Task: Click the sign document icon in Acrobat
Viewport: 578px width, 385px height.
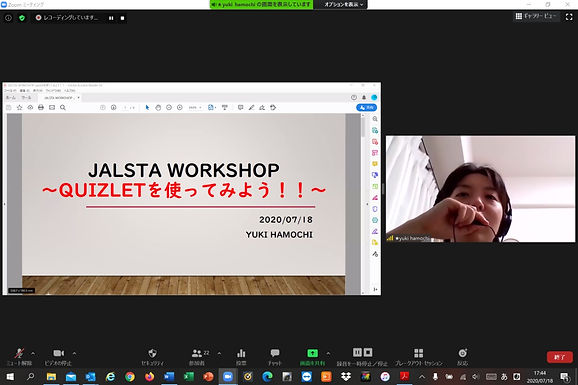Action: [262, 107]
